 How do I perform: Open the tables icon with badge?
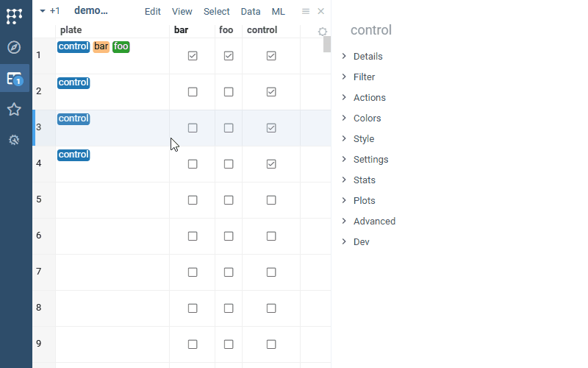(14, 78)
